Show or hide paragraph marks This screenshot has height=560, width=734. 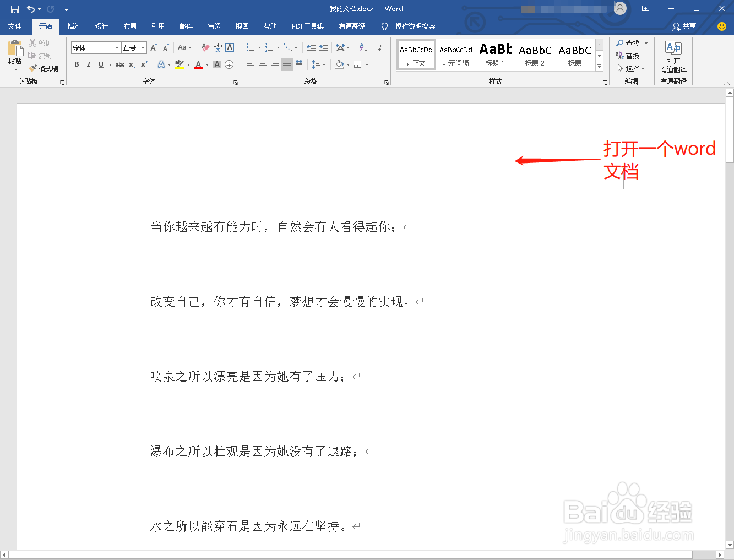pyautogui.click(x=380, y=47)
